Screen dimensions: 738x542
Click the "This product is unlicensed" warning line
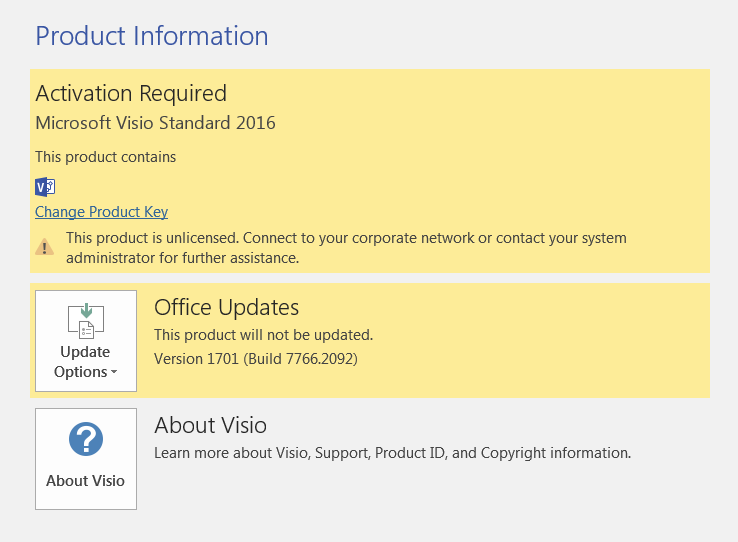tap(346, 238)
